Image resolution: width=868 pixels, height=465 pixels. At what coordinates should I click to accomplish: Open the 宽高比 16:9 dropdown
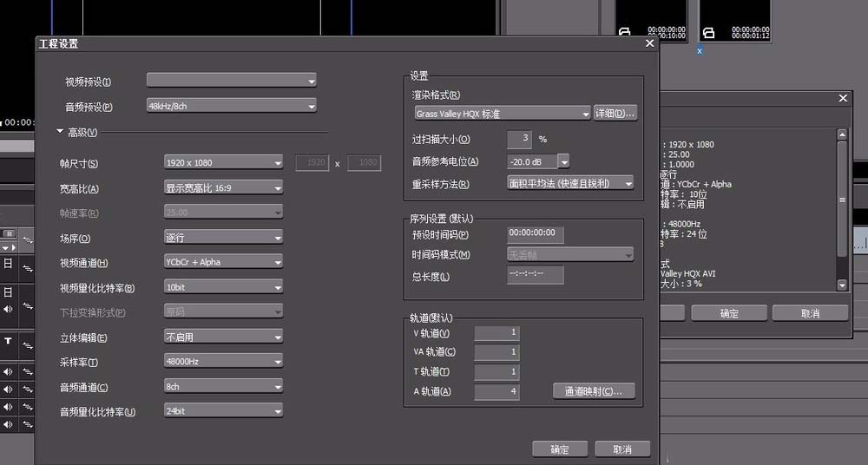(224, 187)
